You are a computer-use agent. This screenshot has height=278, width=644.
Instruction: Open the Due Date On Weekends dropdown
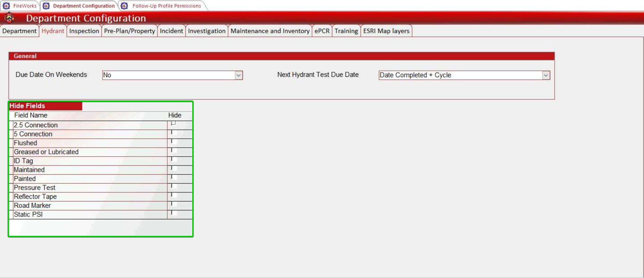click(238, 75)
